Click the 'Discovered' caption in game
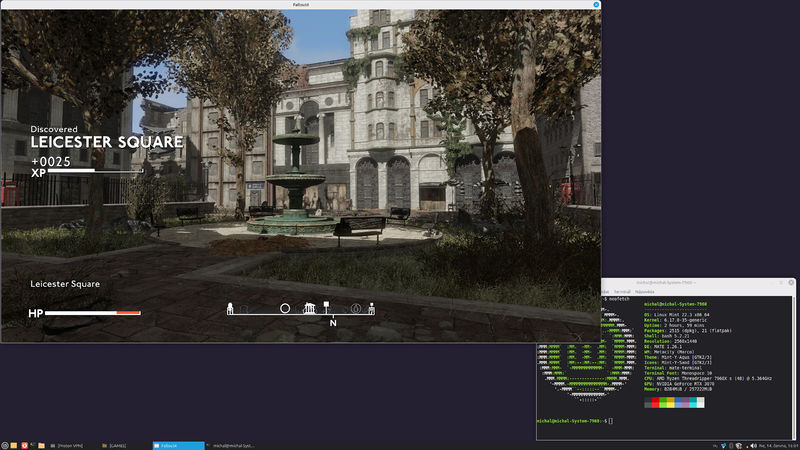This screenshot has width=800, height=450. [x=54, y=129]
